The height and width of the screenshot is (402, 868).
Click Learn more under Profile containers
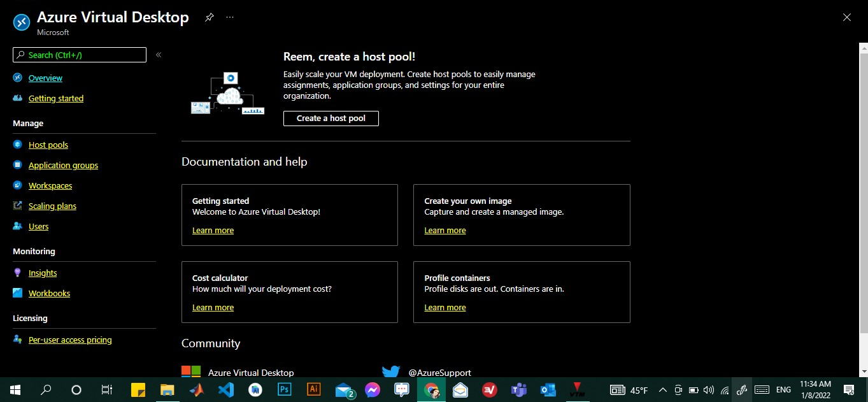click(445, 307)
